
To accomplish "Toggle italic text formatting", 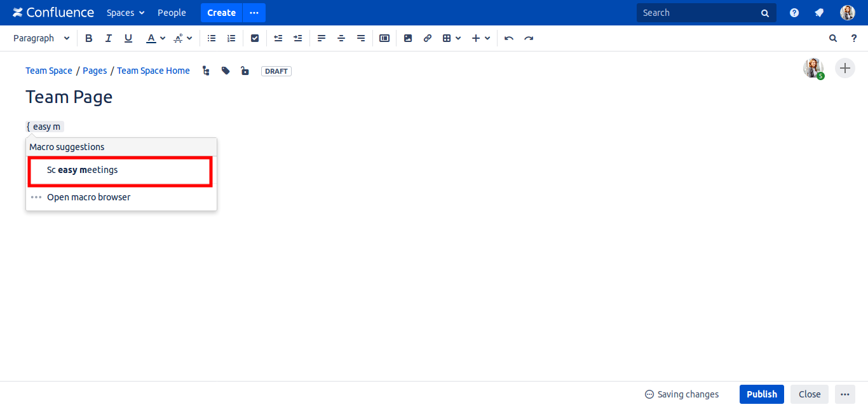I will click(109, 38).
